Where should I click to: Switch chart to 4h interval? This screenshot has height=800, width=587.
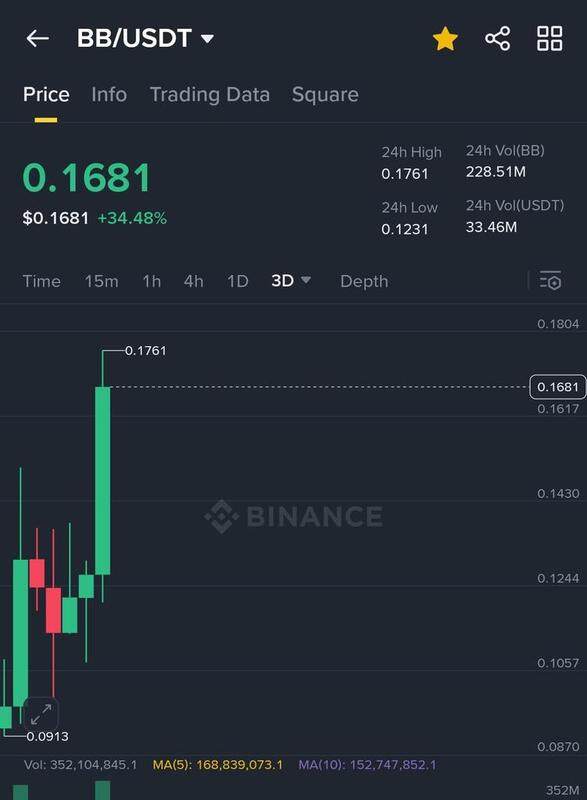pos(193,281)
